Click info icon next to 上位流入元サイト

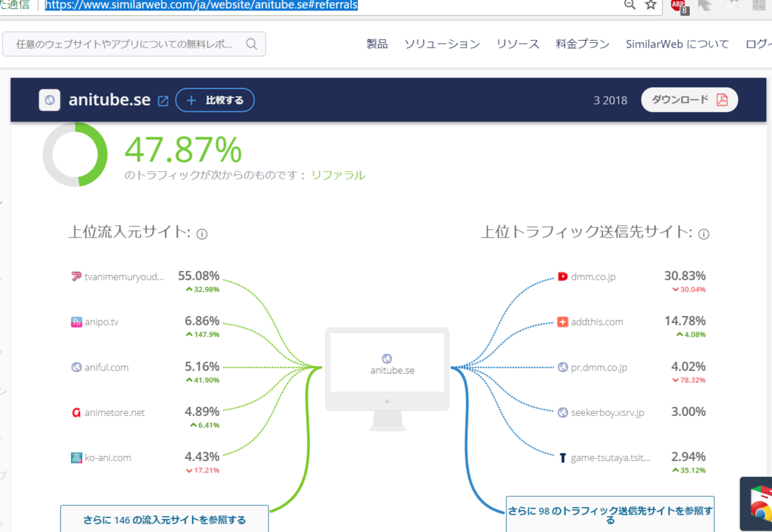[x=202, y=234]
